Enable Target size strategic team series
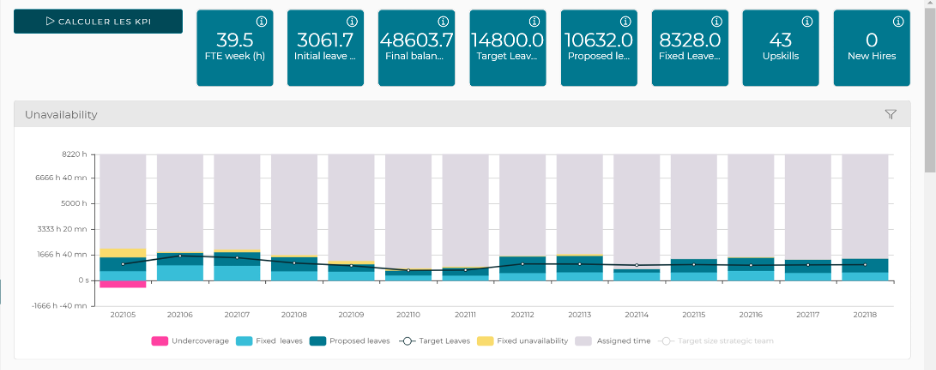Viewport: 936px width, 370px height. tap(716, 341)
